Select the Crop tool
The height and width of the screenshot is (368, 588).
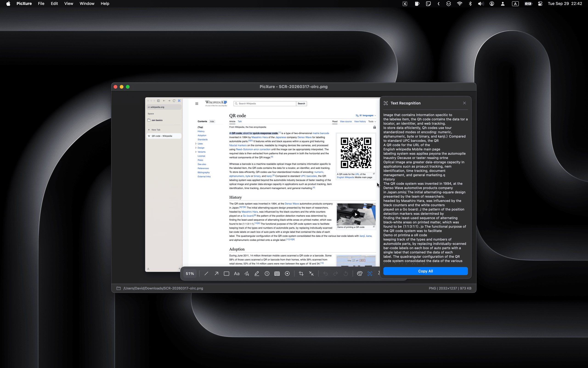[301, 273]
